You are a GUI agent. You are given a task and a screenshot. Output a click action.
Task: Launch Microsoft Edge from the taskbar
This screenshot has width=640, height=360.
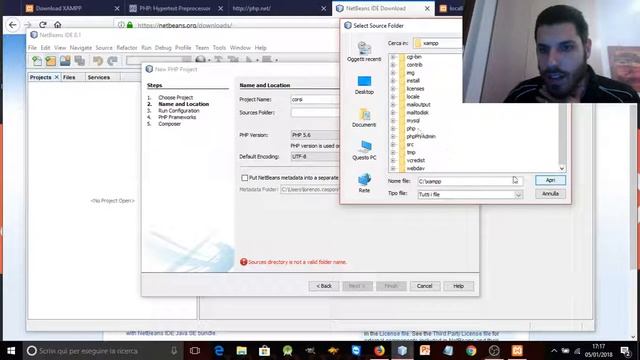tap(219, 351)
